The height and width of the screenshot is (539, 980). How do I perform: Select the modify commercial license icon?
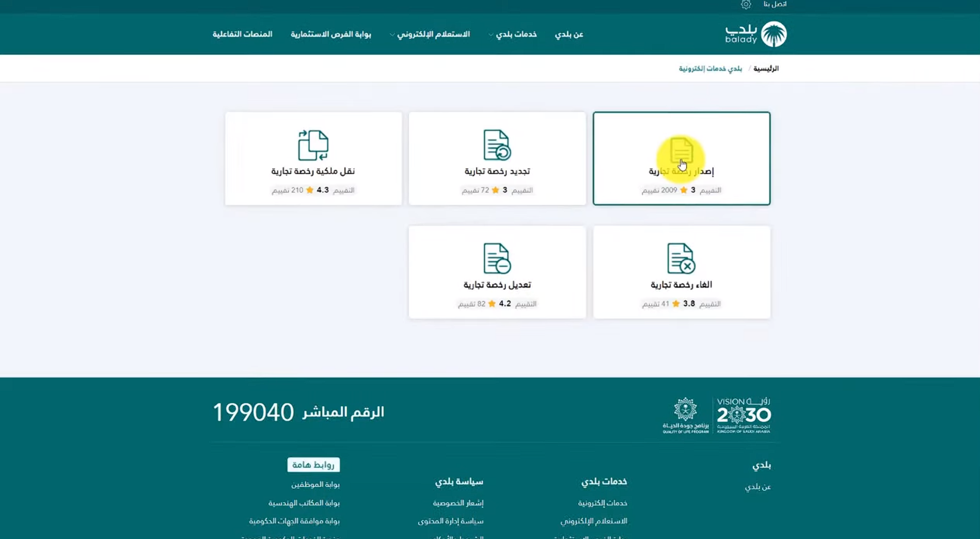point(496,259)
